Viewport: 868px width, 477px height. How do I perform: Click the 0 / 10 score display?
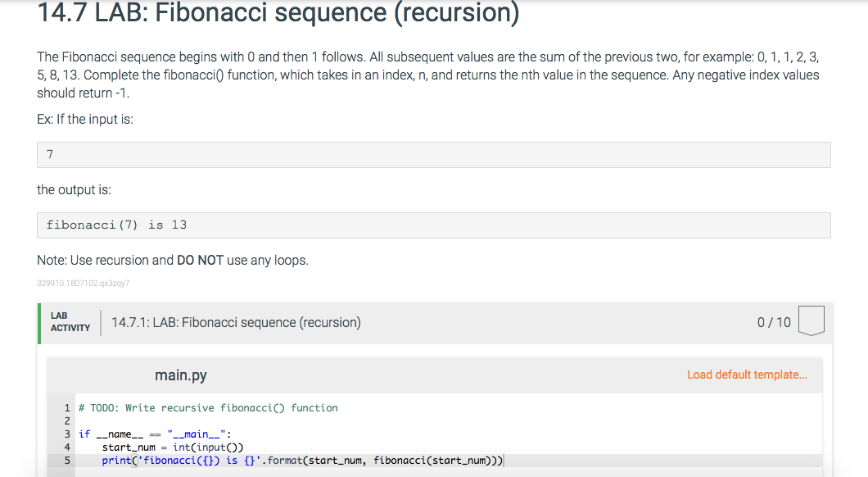[x=774, y=322]
